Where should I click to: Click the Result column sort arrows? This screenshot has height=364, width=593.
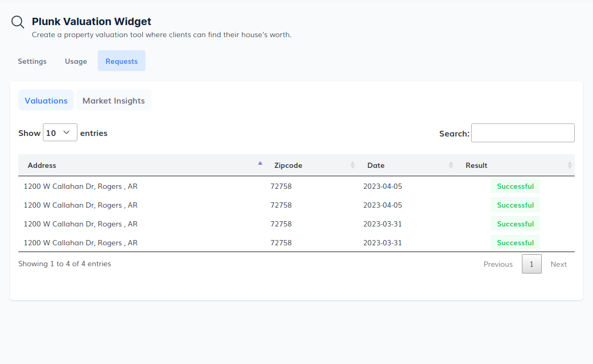(x=569, y=165)
